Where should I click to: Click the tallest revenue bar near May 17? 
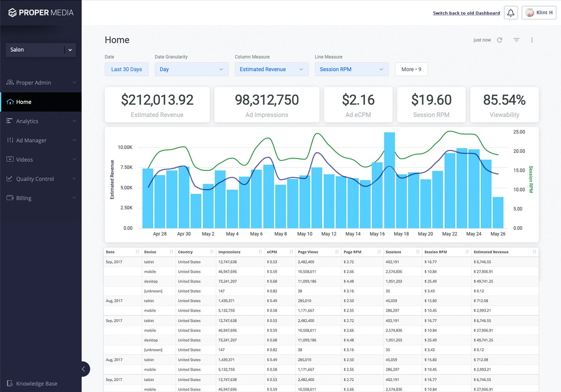point(389,181)
